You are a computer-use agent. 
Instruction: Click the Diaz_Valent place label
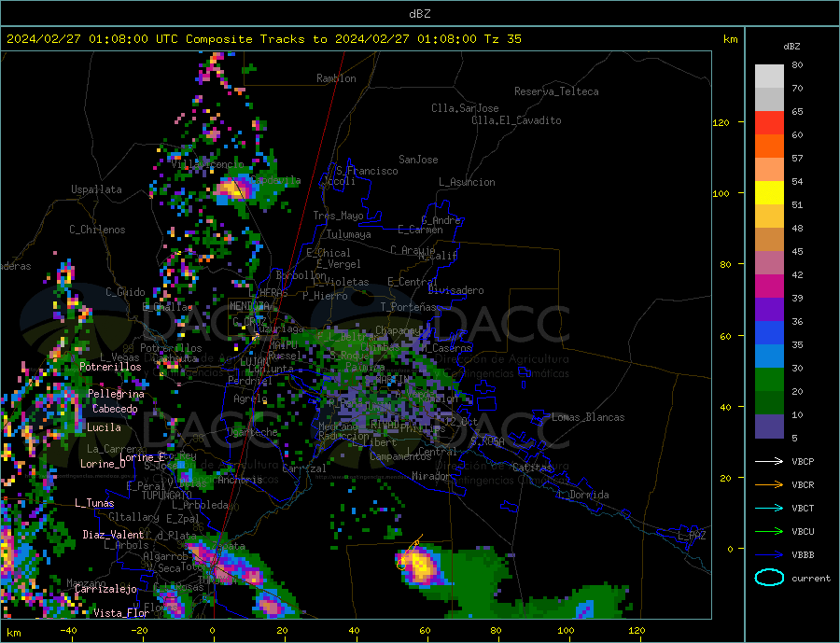pos(113,535)
